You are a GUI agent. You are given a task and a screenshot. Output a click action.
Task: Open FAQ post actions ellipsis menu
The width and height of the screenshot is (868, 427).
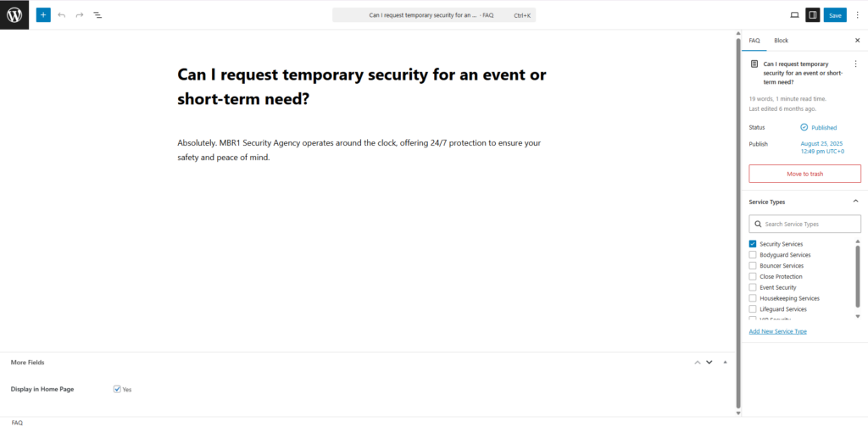[x=854, y=64]
